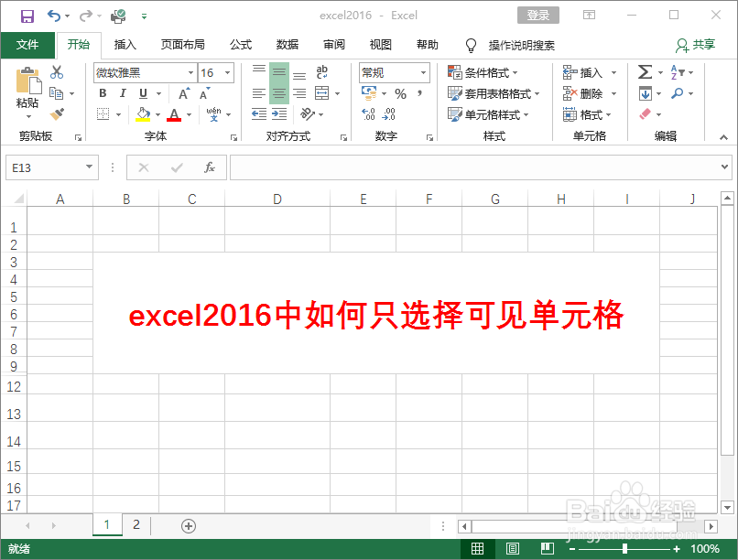The image size is (738, 560).
Task: Toggle Align Right for text
Action: [299, 93]
